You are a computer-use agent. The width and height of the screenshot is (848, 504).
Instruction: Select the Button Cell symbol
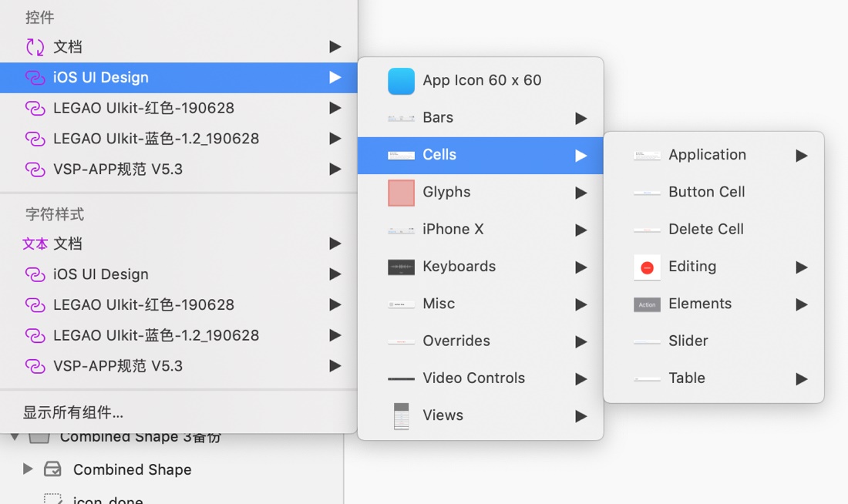[706, 192]
